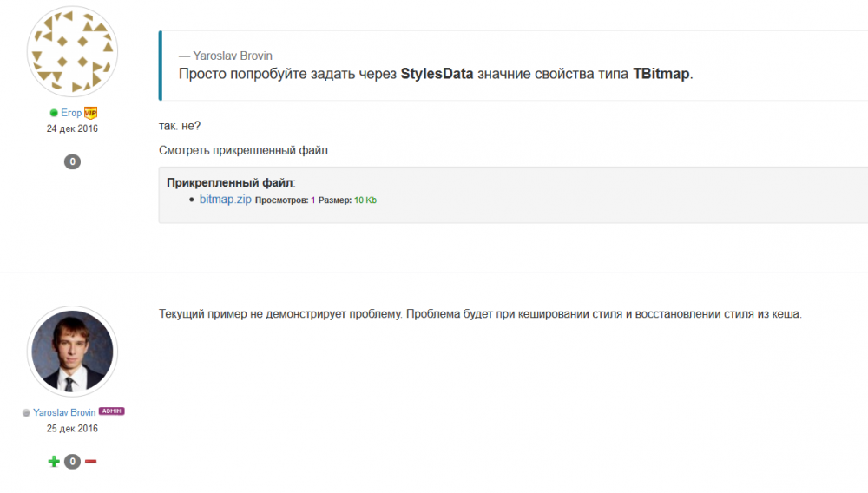Screen dimensions: 868x493
Task: Click Yaroslav's reply about style caching
Action: (480, 314)
